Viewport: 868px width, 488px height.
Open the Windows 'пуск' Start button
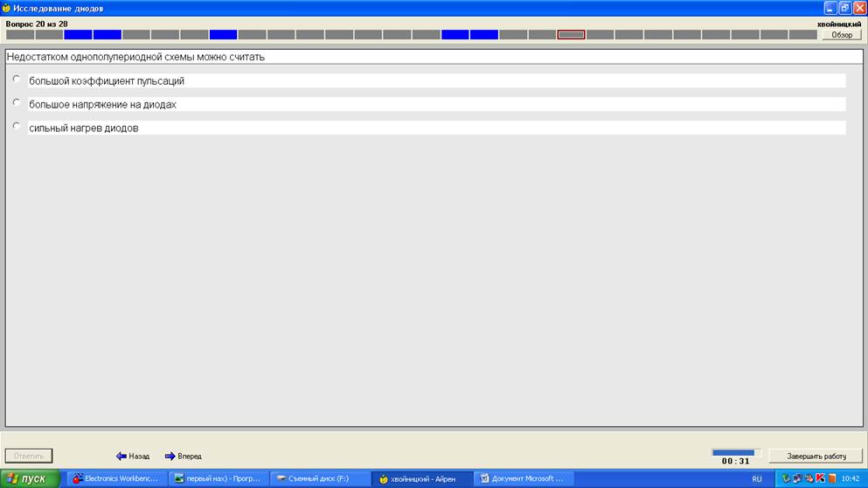pos(30,478)
